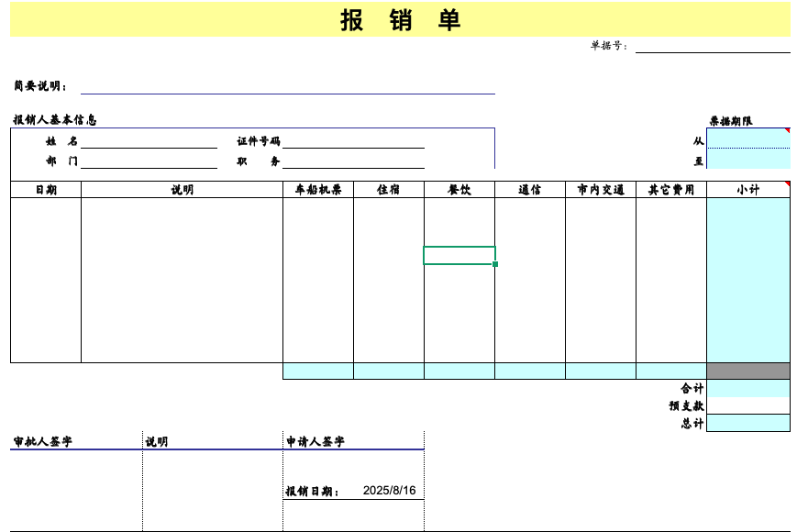
Task: Click the 单据号 label
Action: (608, 46)
